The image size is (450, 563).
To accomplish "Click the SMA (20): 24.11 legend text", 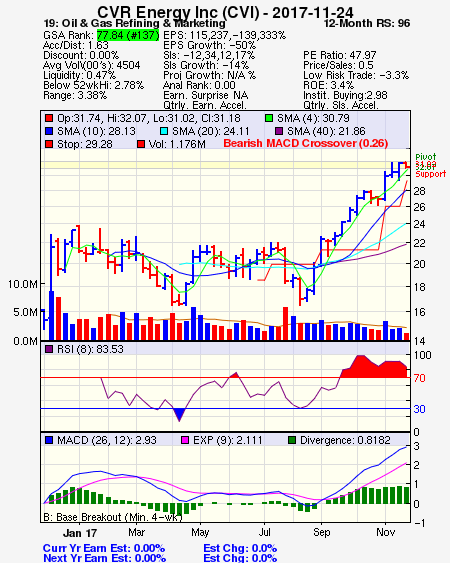I will (210, 131).
